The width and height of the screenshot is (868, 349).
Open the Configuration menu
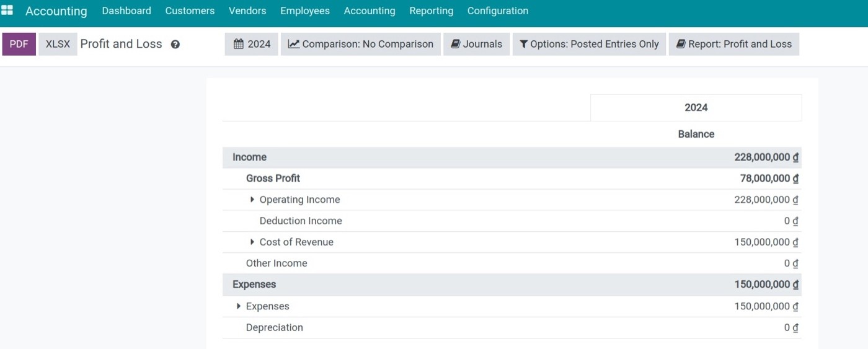pyautogui.click(x=498, y=11)
